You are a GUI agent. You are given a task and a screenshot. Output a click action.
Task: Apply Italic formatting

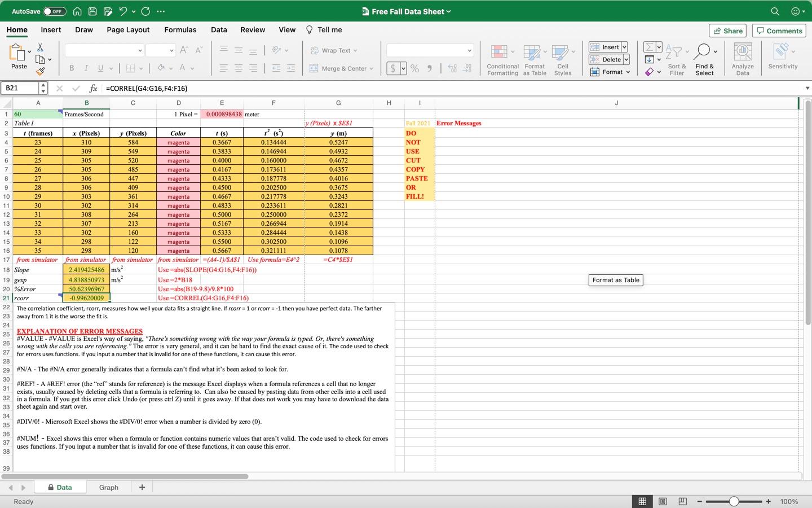(x=86, y=68)
